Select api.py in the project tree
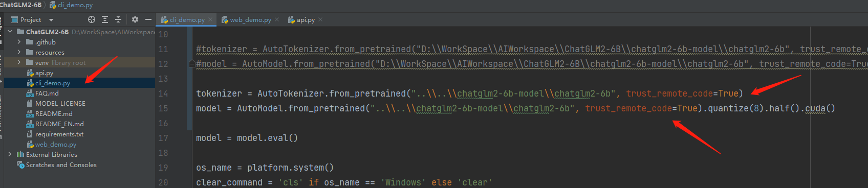 coord(44,73)
